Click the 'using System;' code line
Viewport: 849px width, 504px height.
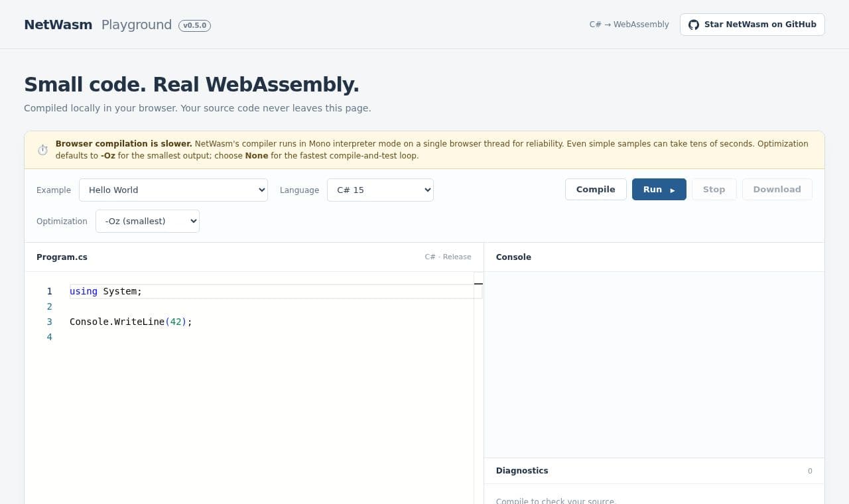pos(106,291)
